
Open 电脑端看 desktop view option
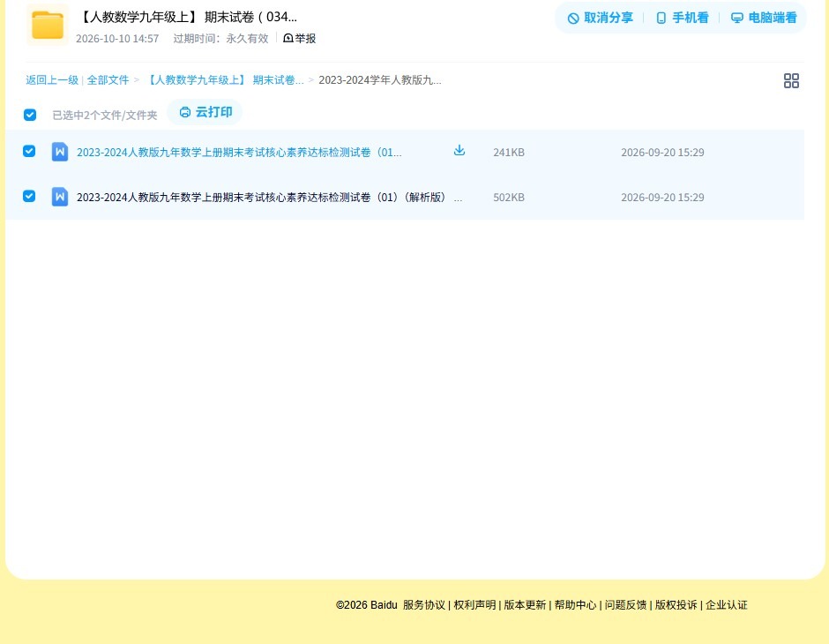(764, 18)
